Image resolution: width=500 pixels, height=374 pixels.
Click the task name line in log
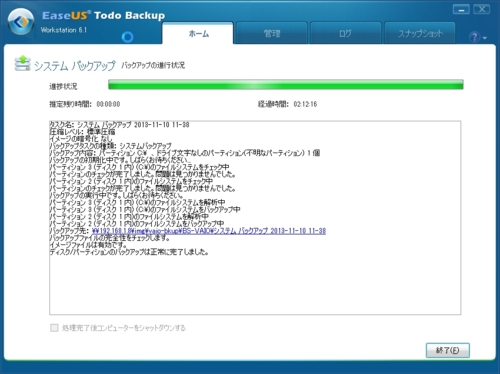point(119,125)
